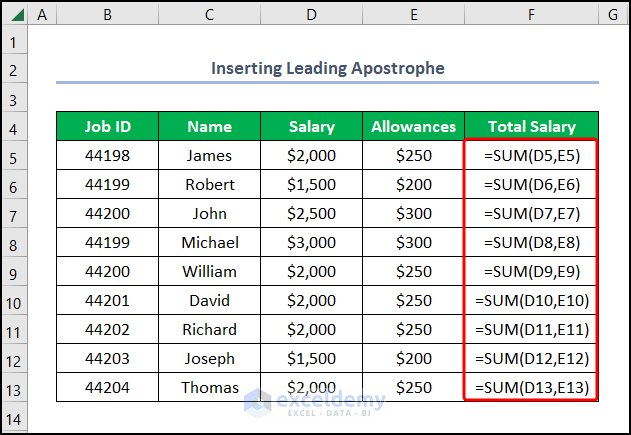Select the formula cell =SUM(D13,E13)
This screenshot has height=435, width=631.
pyautogui.click(x=531, y=388)
